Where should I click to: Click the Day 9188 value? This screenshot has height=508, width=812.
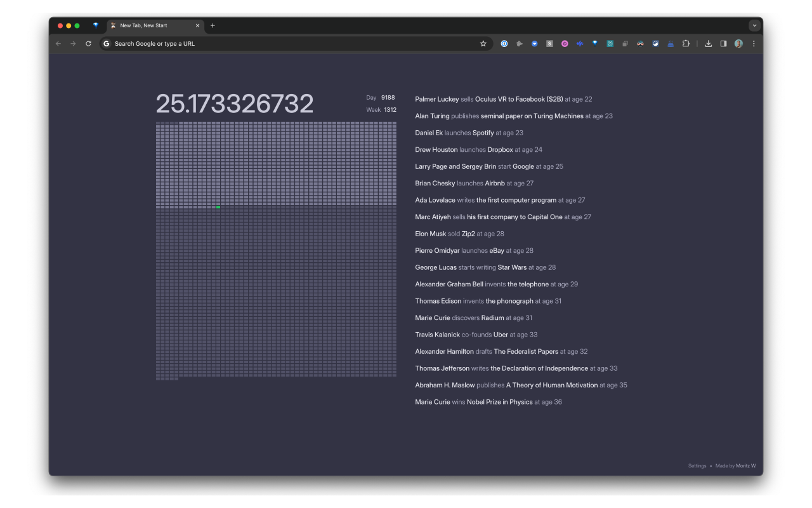point(388,98)
